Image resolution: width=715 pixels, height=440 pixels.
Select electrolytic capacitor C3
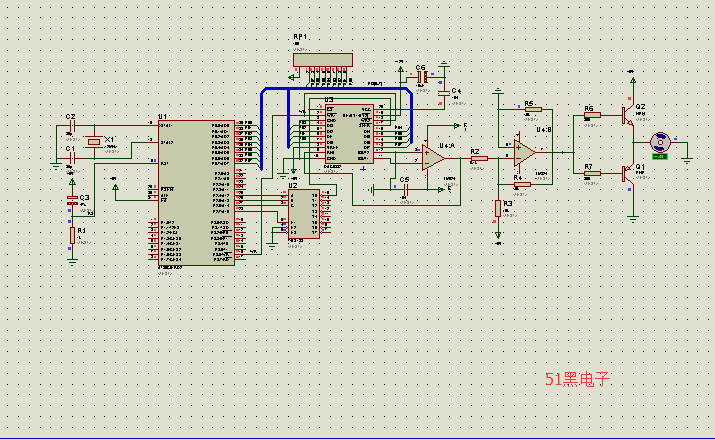[x=72, y=200]
